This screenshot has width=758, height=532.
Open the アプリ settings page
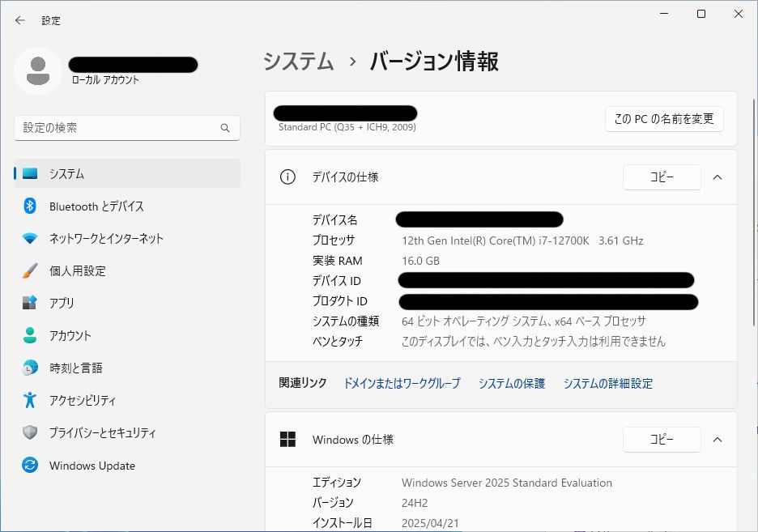coord(127,303)
